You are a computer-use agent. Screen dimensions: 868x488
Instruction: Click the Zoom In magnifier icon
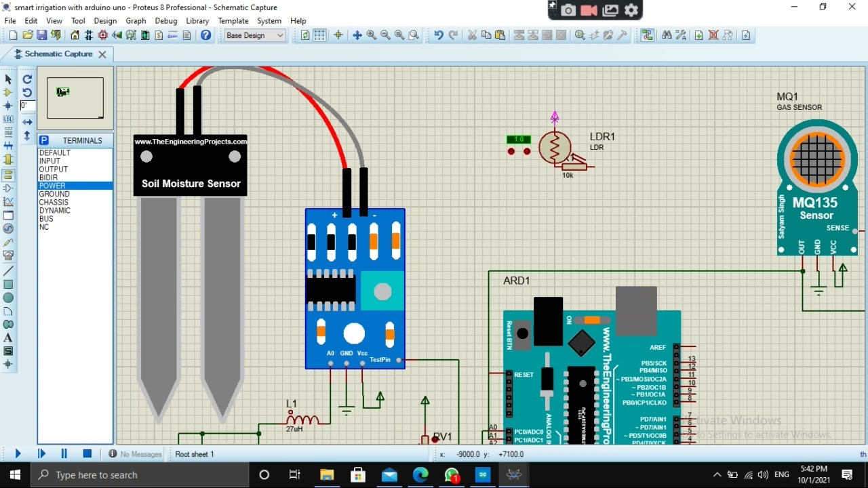pyautogui.click(x=372, y=35)
